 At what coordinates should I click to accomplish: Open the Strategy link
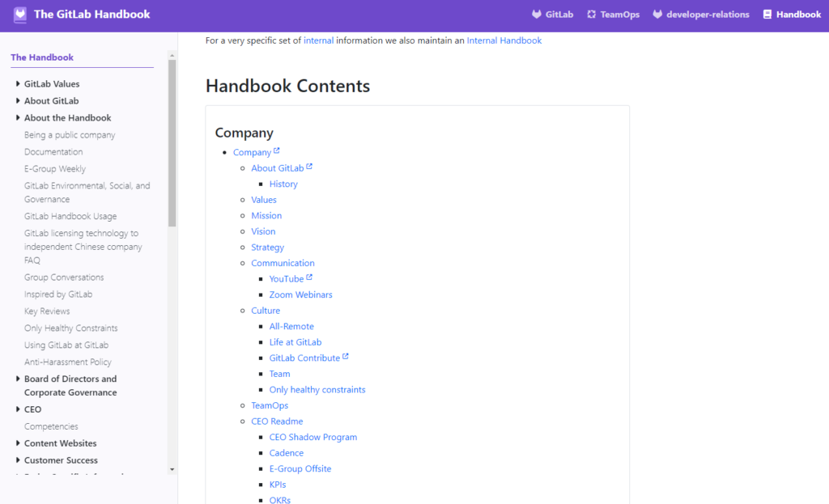(x=267, y=248)
